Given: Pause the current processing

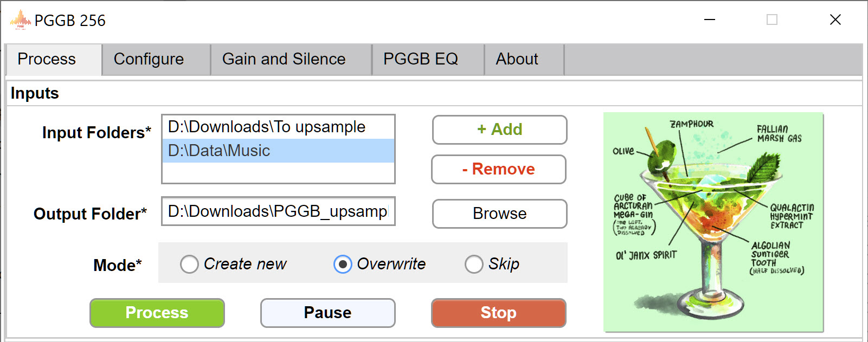Looking at the screenshot, I should (328, 313).
